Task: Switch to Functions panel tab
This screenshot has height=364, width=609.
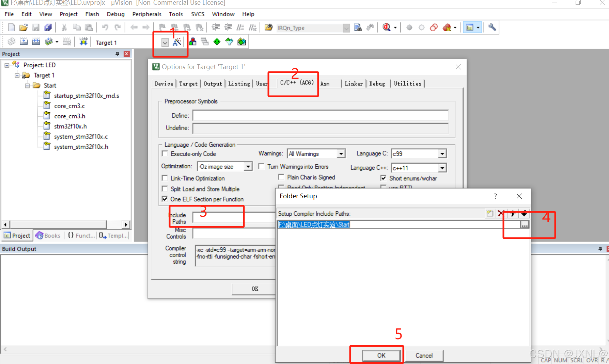Action: (81, 235)
